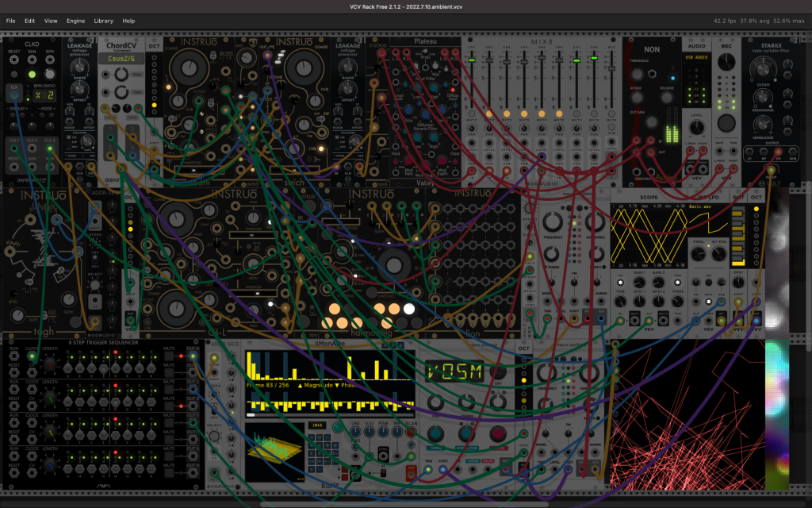Click the NON threshold knob

tap(638, 74)
